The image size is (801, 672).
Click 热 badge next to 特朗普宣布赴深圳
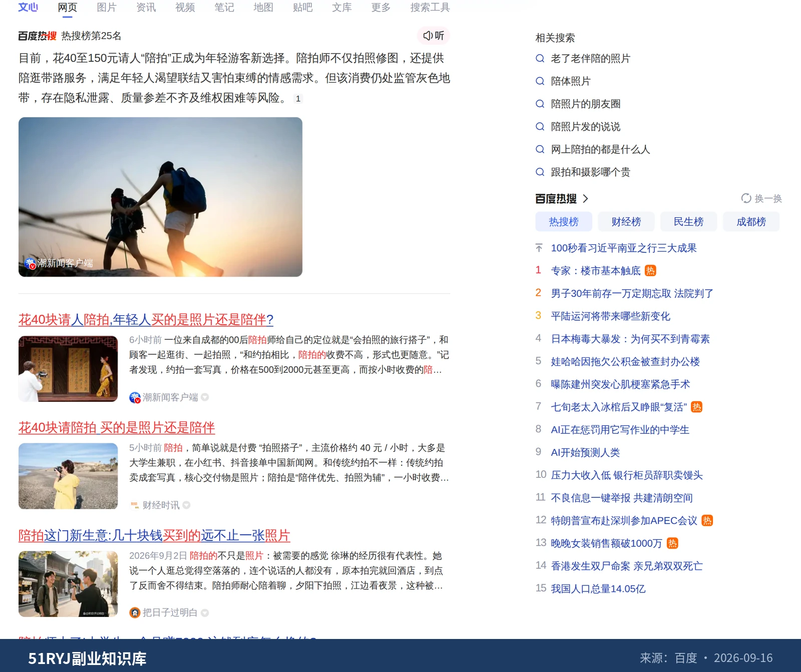pyautogui.click(x=707, y=520)
